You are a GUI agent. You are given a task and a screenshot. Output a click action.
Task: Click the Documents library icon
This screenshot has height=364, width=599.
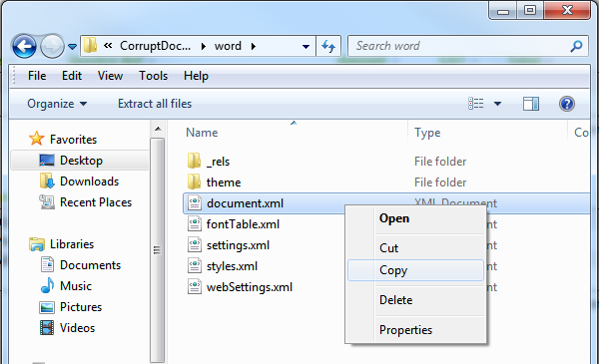pos(47,265)
